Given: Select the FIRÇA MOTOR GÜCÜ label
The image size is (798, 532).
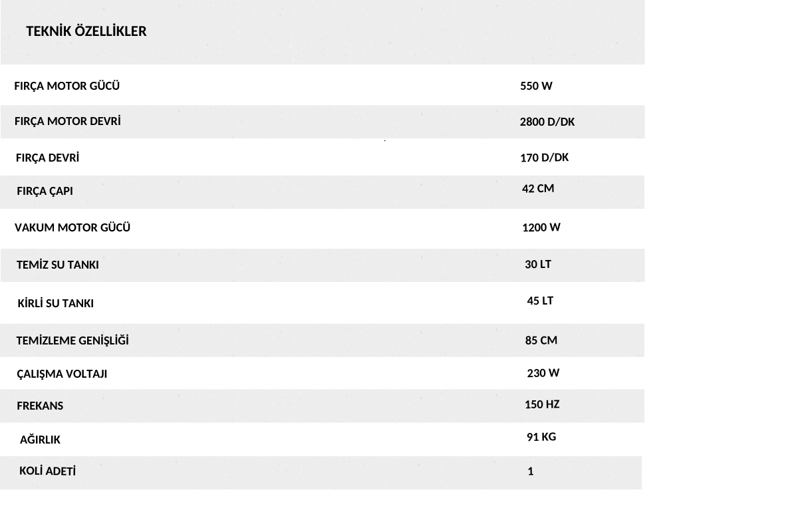Looking at the screenshot, I should (67, 86).
